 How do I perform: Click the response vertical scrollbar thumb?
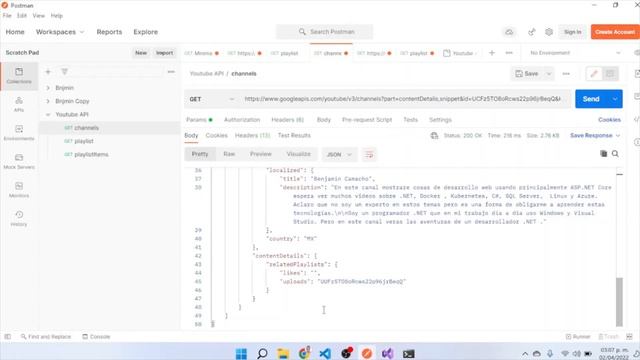(619, 302)
